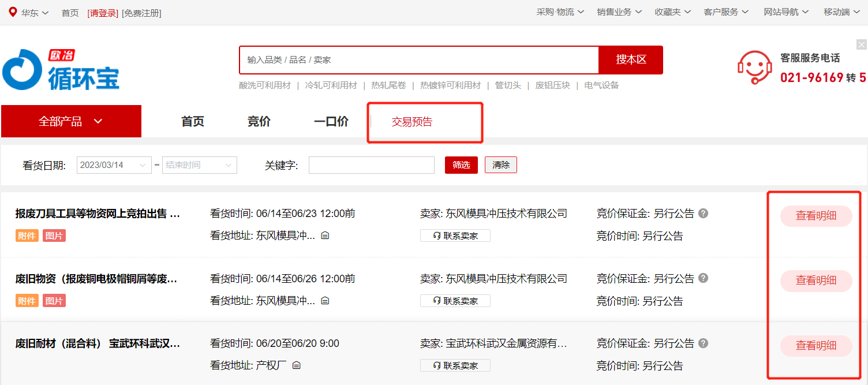Click the 关键字 keyword input field
868x385 pixels.
pos(371,165)
